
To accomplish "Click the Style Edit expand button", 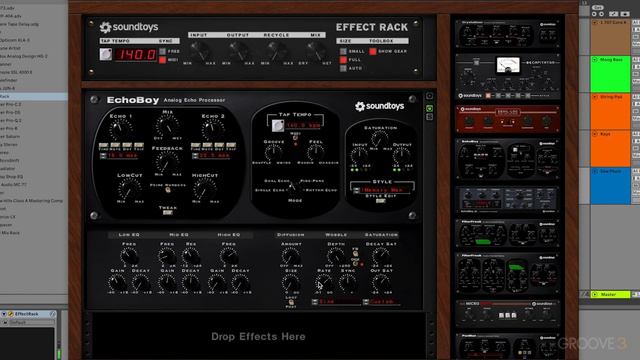I will [x=380, y=201].
